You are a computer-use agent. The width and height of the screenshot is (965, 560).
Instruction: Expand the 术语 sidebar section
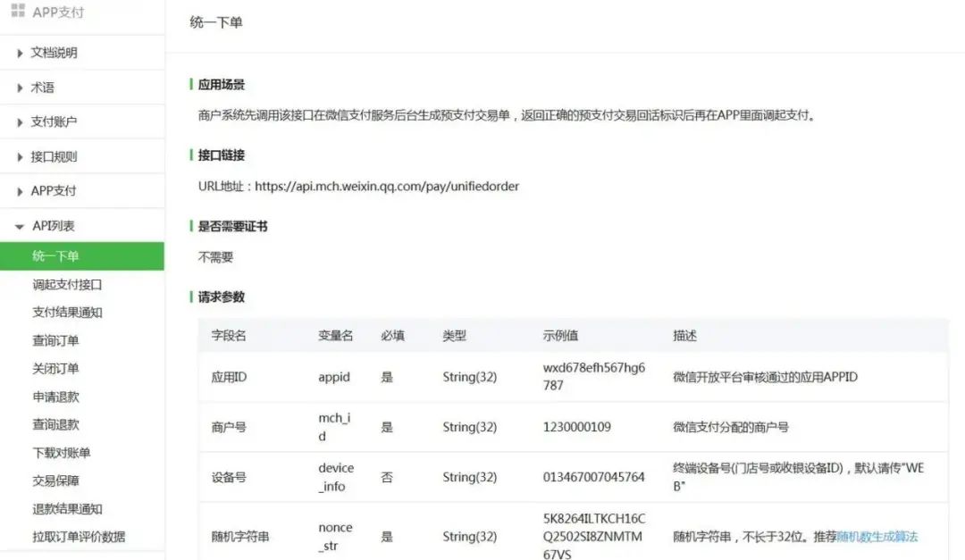click(21, 88)
